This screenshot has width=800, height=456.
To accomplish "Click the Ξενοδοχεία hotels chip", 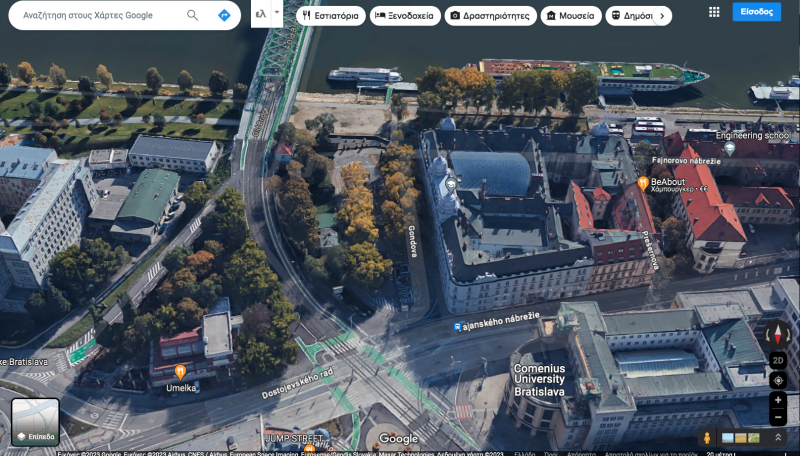I will [405, 16].
